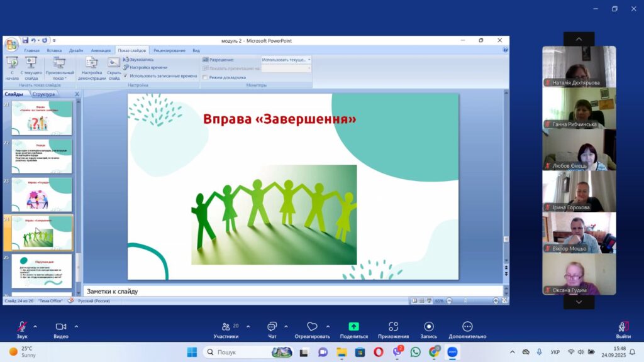
Task: Unmute microphone with Звук icon in Zoom
Action: [22, 327]
